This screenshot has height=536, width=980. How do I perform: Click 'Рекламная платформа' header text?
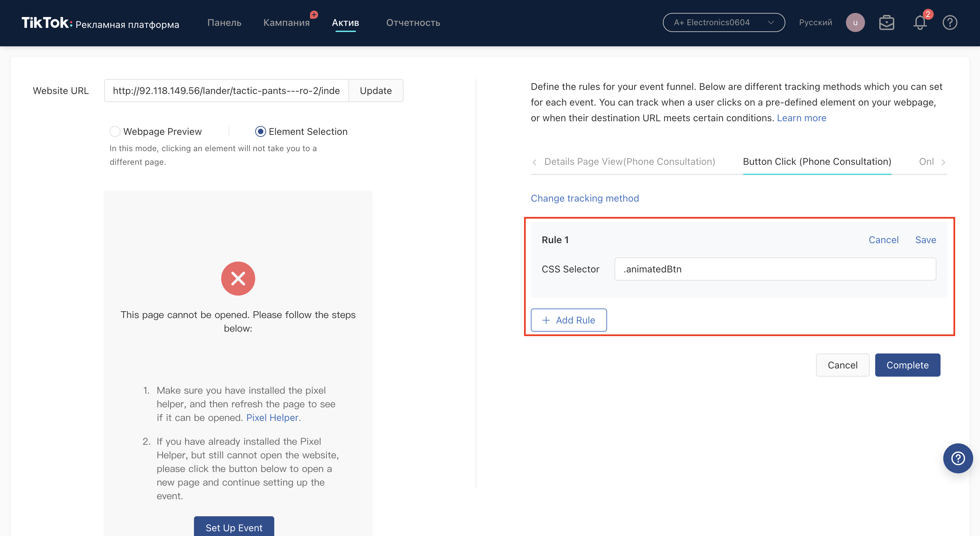[x=127, y=25]
